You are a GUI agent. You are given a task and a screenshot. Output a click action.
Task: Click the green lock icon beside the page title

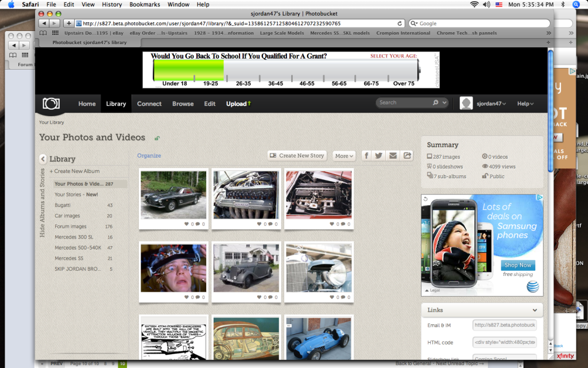[157, 138]
